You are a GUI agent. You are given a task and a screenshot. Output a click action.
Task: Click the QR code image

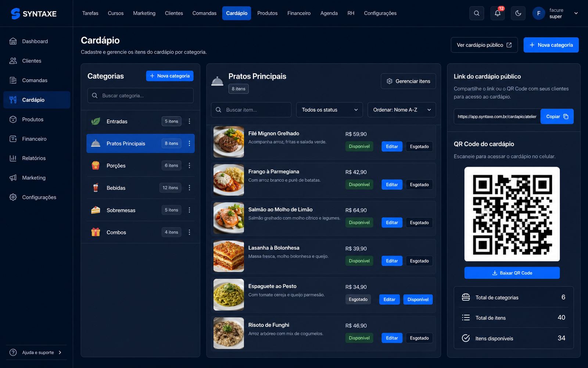[x=512, y=214]
